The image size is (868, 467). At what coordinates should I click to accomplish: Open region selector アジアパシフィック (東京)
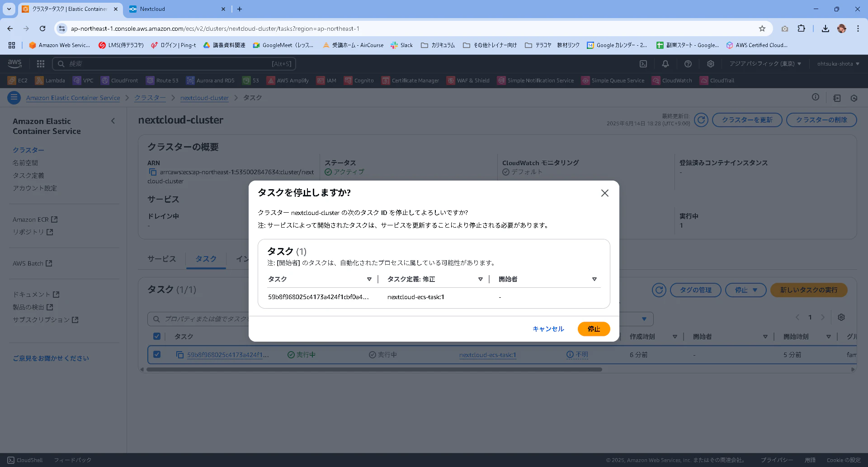[765, 64]
